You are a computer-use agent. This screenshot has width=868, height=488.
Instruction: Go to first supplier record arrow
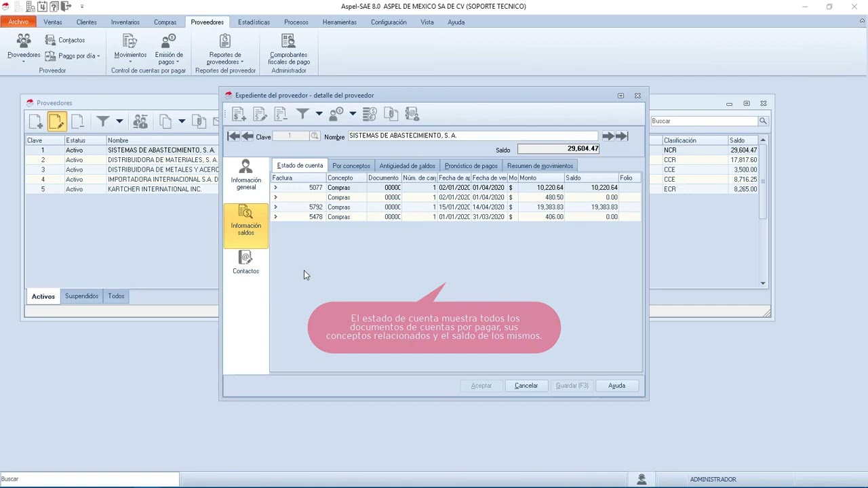point(233,136)
